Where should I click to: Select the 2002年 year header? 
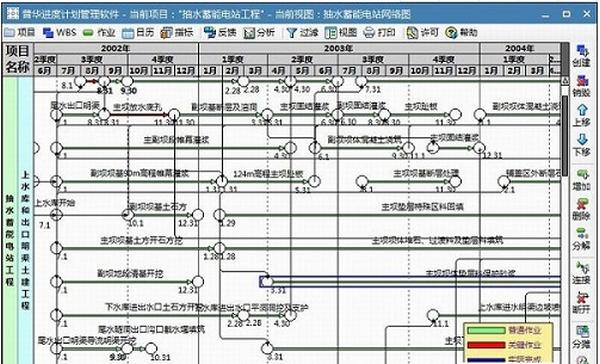coord(116,48)
